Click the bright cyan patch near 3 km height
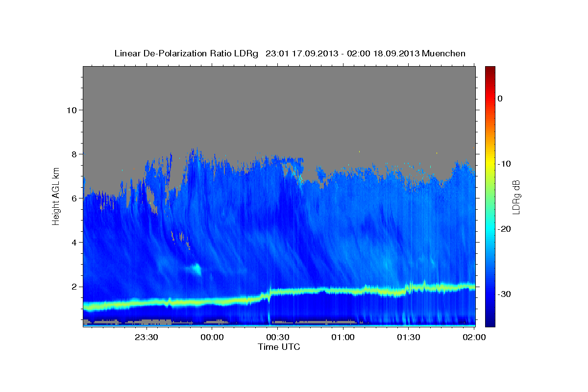588x392 pixels. point(196,269)
